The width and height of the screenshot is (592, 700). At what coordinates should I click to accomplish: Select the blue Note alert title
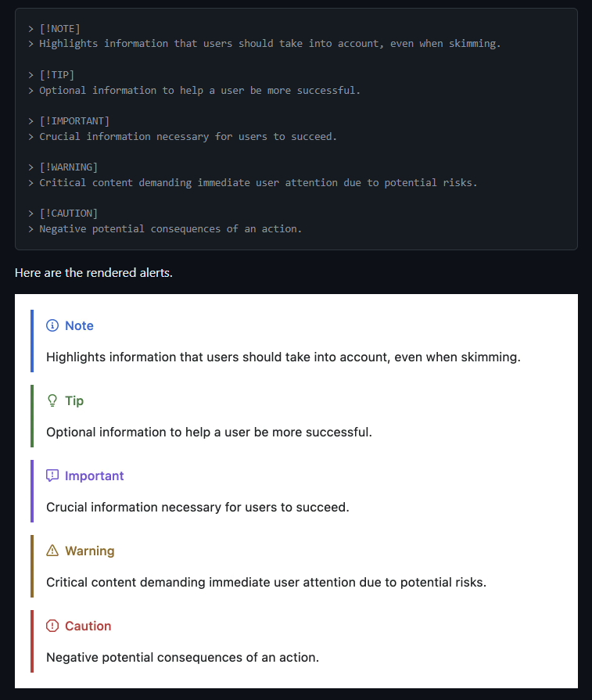pyautogui.click(x=79, y=325)
